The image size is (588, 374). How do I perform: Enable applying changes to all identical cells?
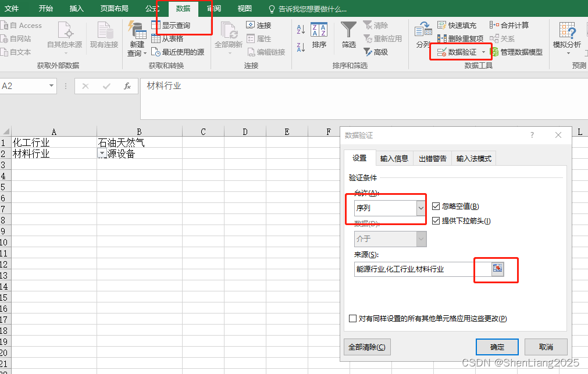pyautogui.click(x=352, y=318)
